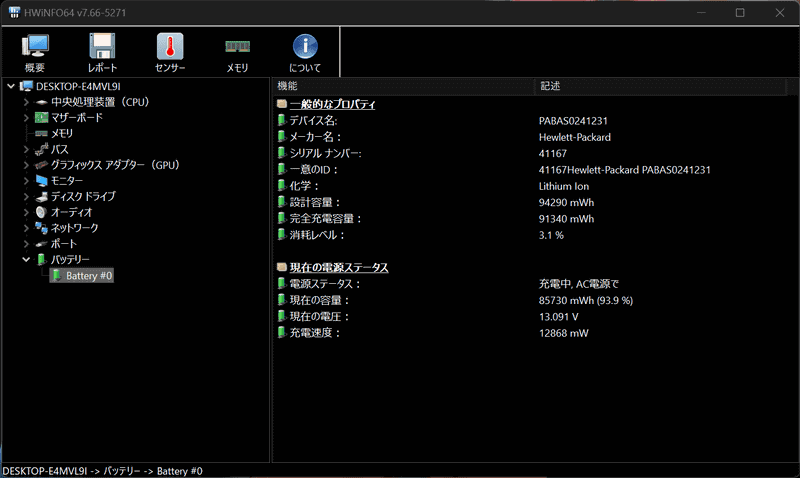Click the ディスク ドライブ icon
This screenshot has height=478, width=800.
pos(41,196)
